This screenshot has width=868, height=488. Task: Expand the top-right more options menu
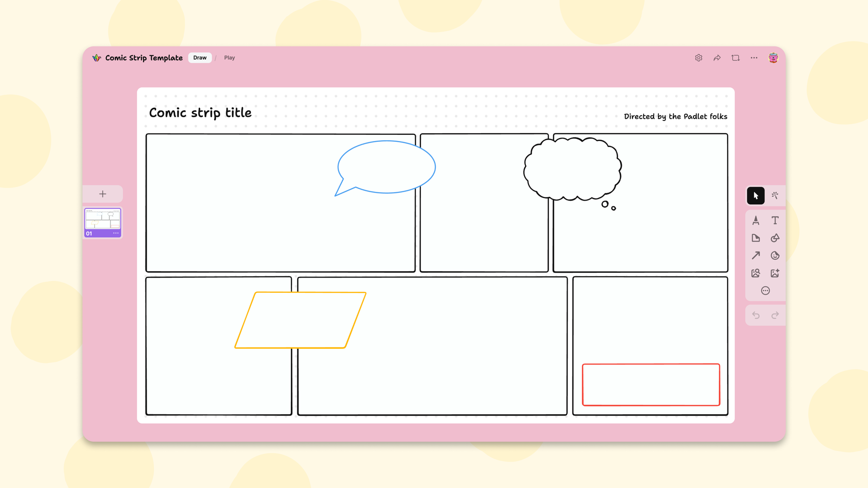pos(754,58)
